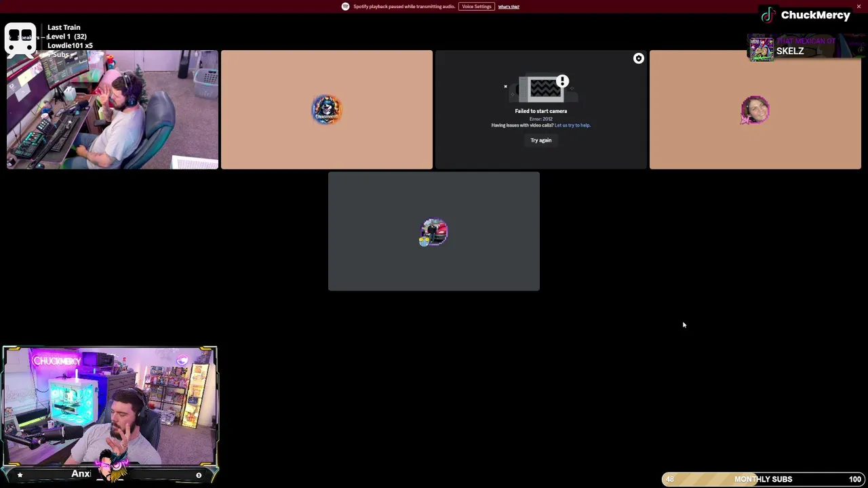Viewport: 868px width, 488px height.
Task: Click the train icon of the hype train
Action: (20, 39)
